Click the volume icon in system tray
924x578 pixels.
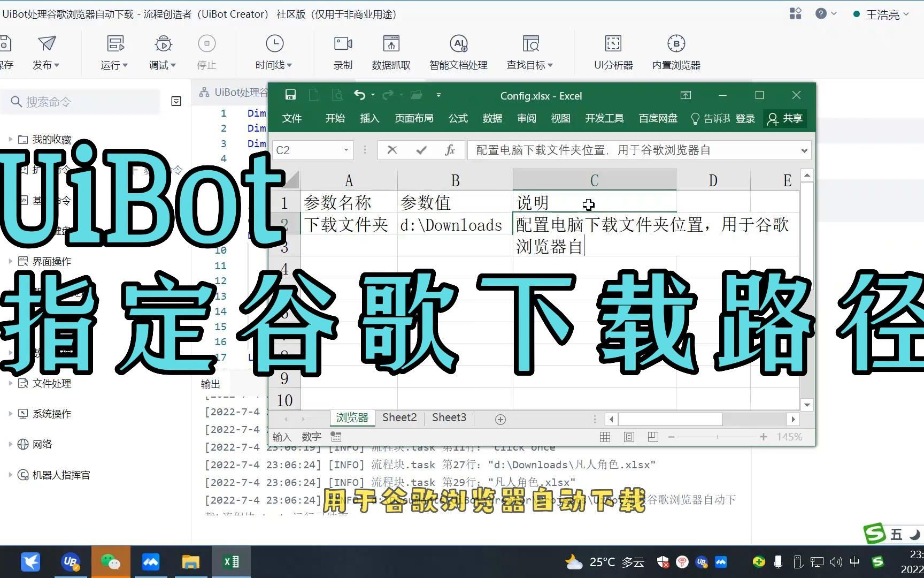tap(836, 562)
